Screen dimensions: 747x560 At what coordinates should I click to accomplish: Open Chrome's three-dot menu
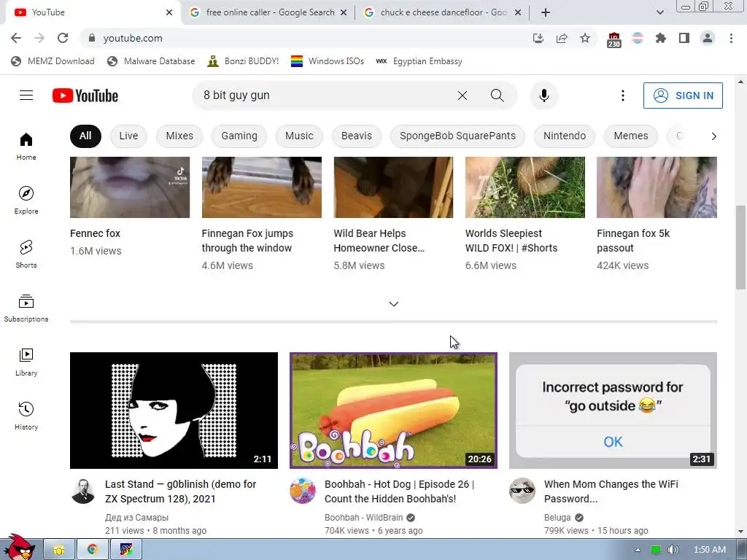(731, 38)
